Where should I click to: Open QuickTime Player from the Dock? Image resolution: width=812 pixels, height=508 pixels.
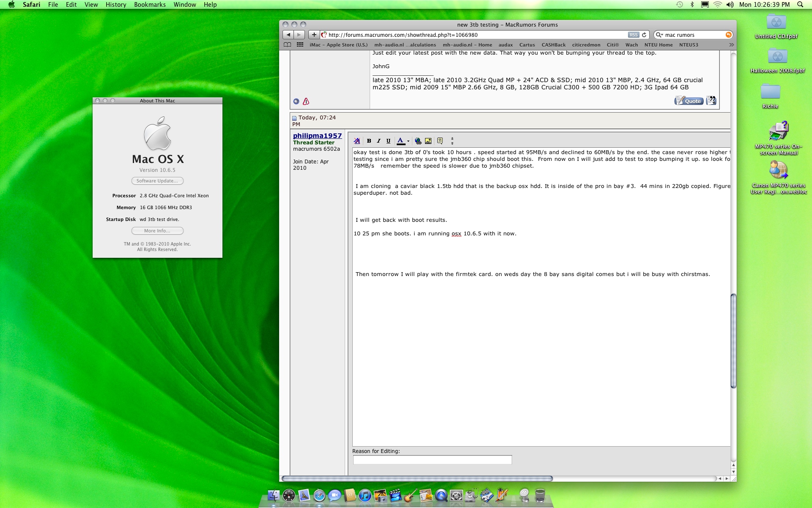point(441,495)
